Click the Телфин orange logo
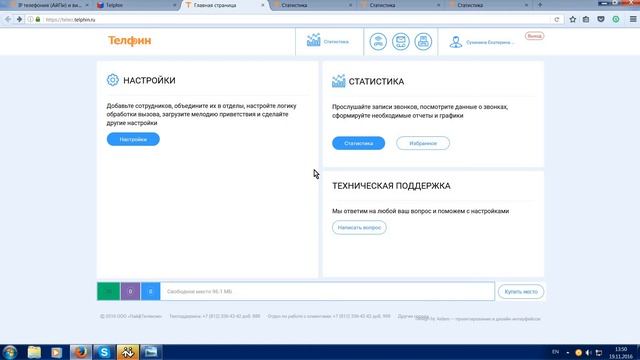This screenshot has height=360, width=640. click(129, 40)
